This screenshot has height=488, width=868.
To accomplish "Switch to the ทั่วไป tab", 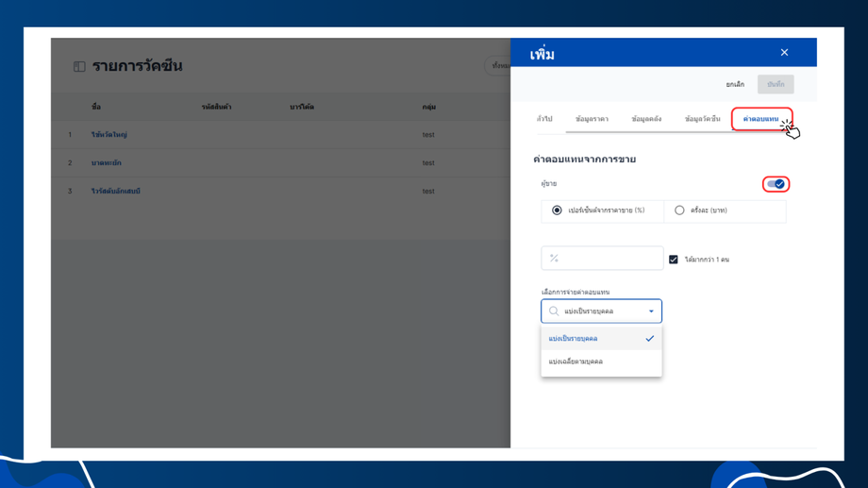I will [x=544, y=119].
